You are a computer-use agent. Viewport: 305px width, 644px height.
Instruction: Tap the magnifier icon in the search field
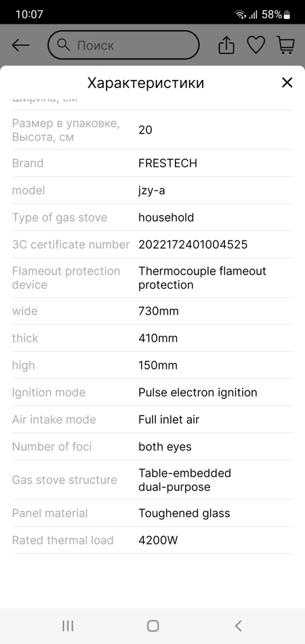[x=64, y=45]
